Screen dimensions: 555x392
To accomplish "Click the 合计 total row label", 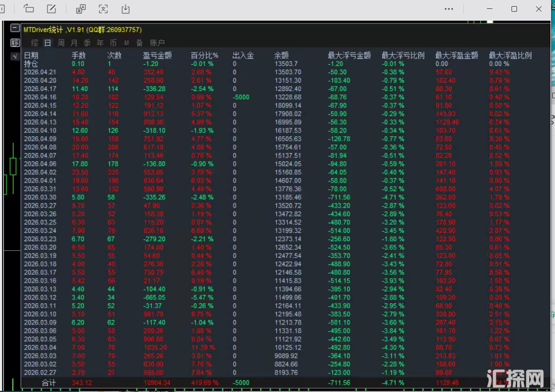I will [x=49, y=383].
